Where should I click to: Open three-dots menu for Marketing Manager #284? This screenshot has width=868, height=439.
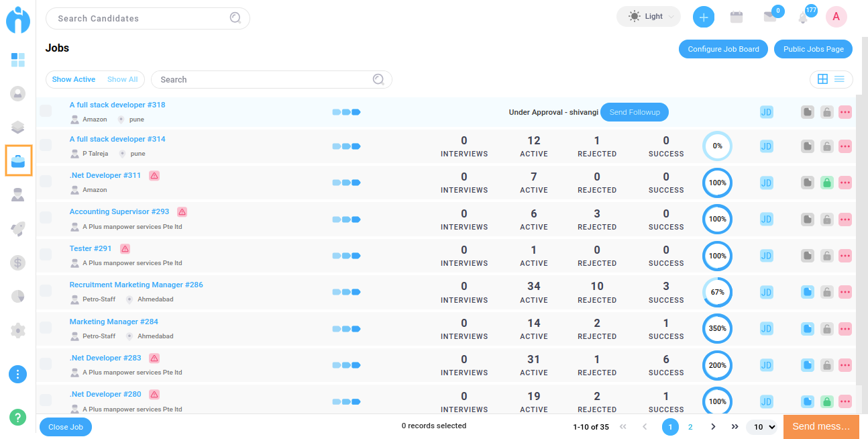[x=845, y=328]
